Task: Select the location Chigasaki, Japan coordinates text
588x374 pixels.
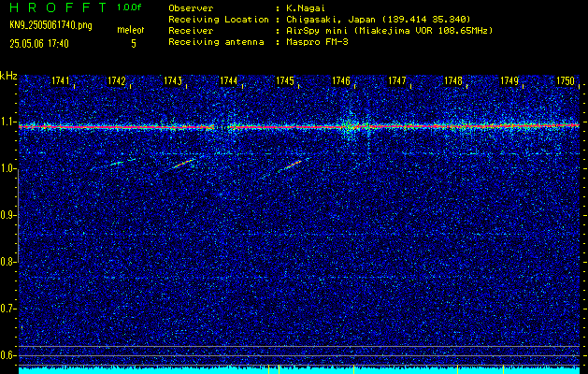Action: [378, 20]
